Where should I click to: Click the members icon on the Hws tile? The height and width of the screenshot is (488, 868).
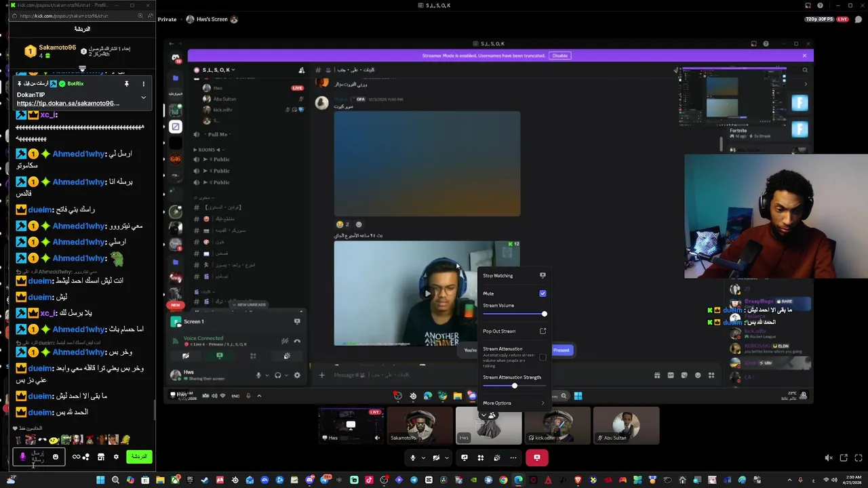tap(492, 414)
